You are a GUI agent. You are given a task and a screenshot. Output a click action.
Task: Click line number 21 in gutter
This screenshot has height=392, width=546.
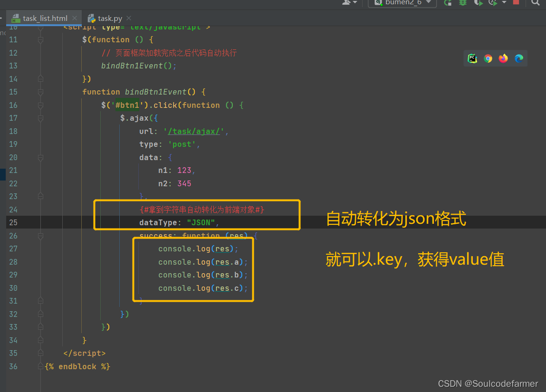pyautogui.click(x=13, y=170)
